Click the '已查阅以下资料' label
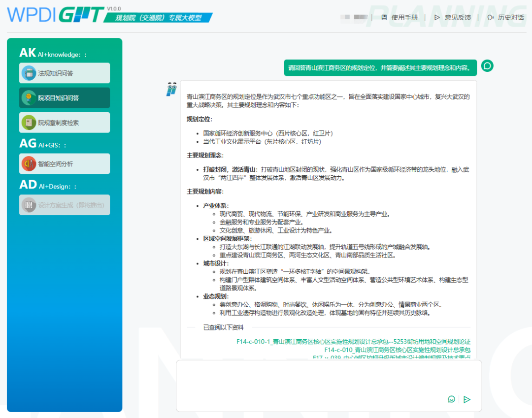This screenshot has height=418, width=532. coord(223,327)
